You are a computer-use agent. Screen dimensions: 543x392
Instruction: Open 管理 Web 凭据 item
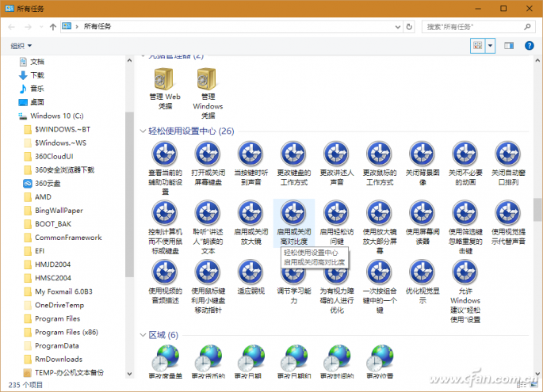(165, 82)
